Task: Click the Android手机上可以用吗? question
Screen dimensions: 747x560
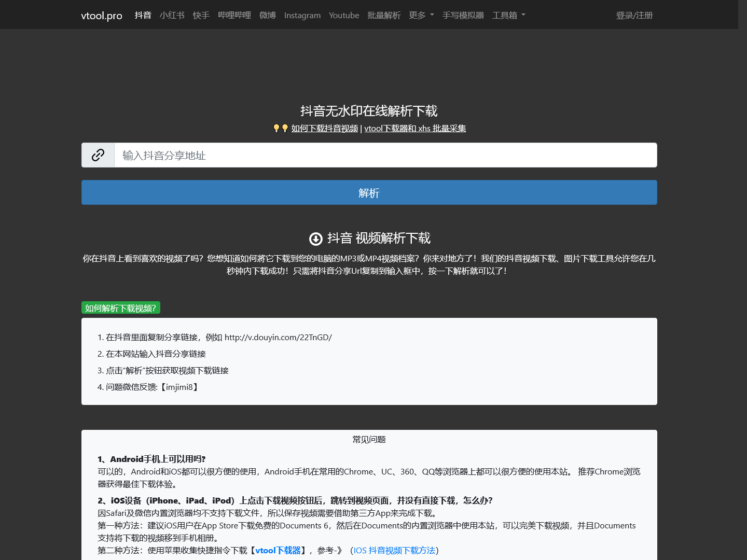Action: 151,459
